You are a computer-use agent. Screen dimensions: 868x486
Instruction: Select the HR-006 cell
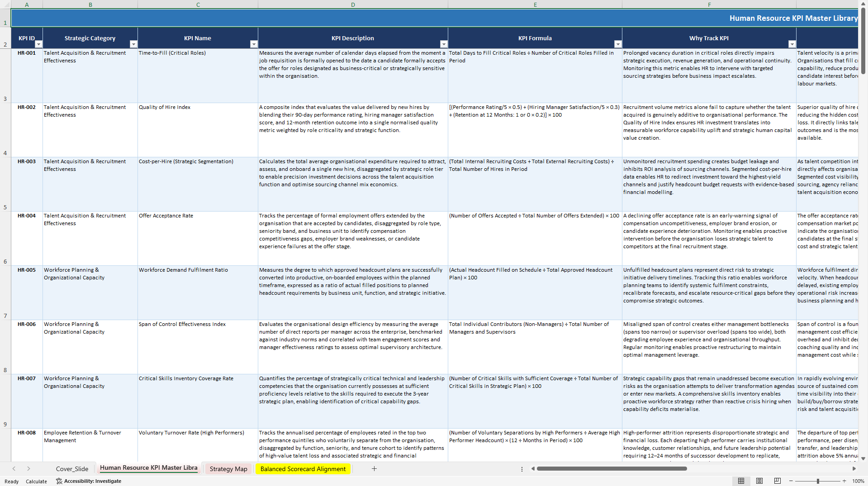coord(27,347)
